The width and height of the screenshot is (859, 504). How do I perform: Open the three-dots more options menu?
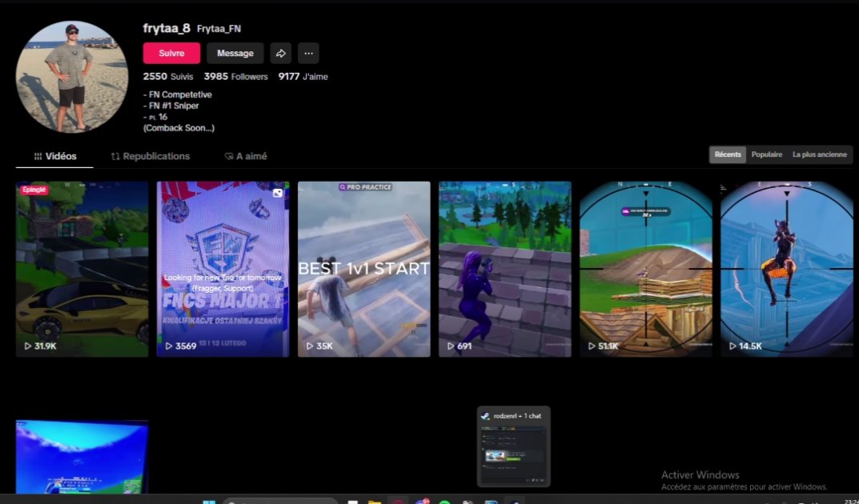[x=308, y=53]
